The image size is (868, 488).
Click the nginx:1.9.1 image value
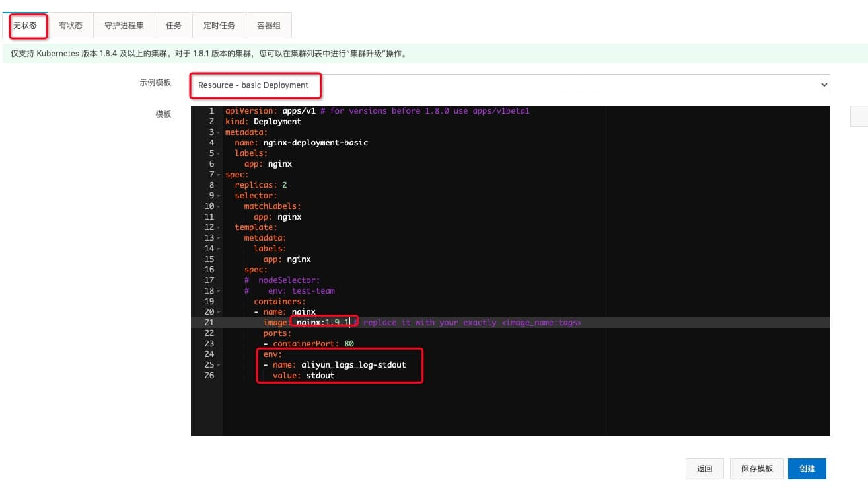(322, 323)
